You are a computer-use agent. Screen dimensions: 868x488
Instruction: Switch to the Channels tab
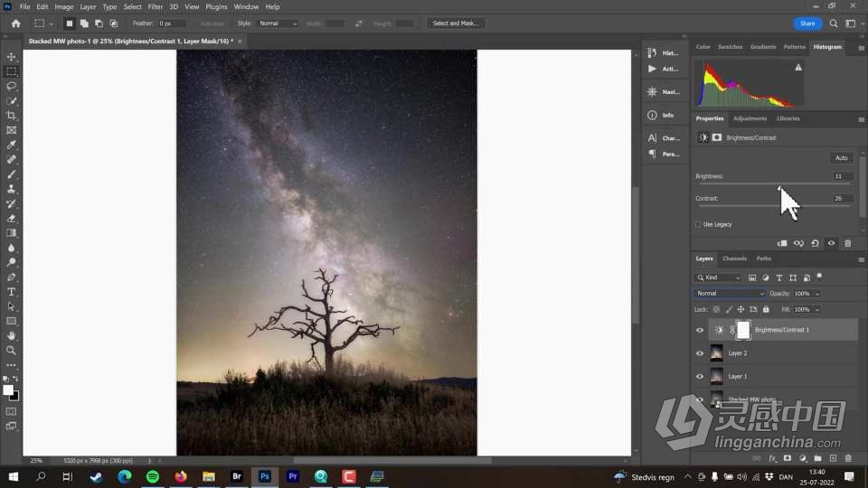pyautogui.click(x=734, y=258)
